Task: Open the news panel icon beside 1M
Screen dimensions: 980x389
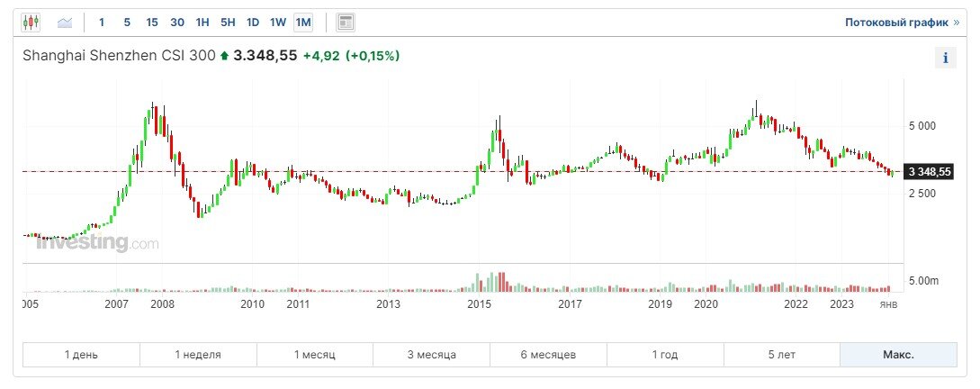Action: tap(346, 23)
